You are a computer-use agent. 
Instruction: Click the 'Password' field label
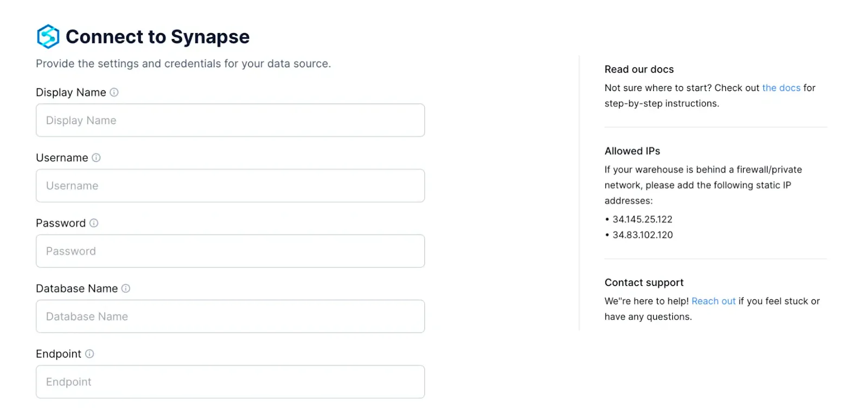pyautogui.click(x=61, y=223)
